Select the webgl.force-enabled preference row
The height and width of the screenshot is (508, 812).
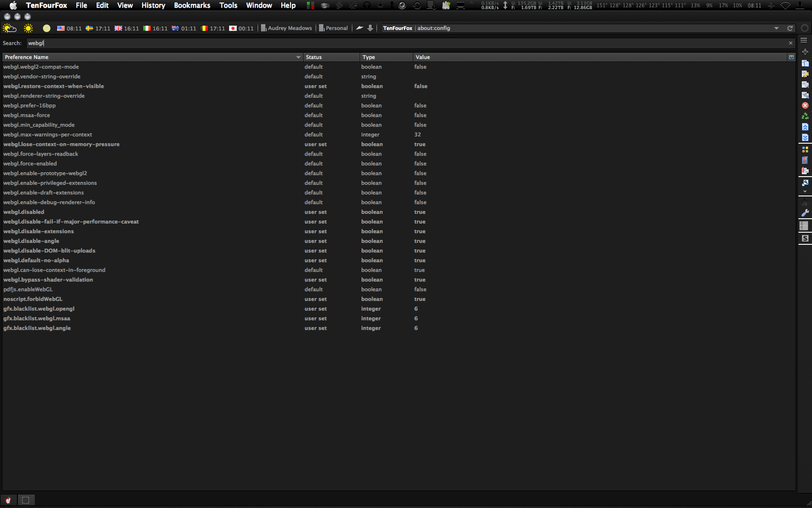[399, 164]
